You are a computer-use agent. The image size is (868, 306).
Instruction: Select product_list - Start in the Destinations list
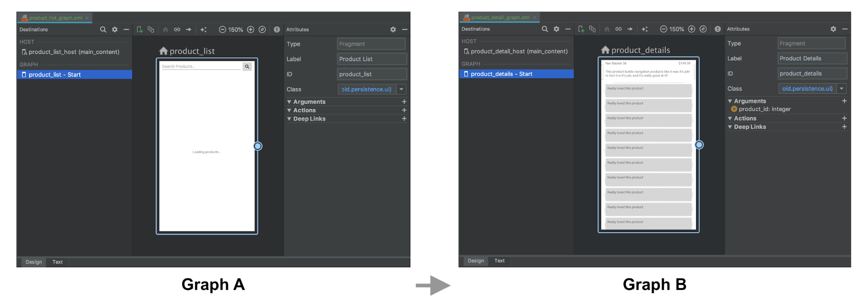[55, 75]
